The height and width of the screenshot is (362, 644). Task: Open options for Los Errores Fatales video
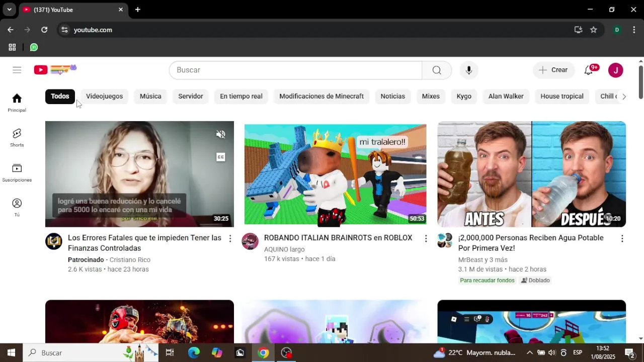[230, 238]
